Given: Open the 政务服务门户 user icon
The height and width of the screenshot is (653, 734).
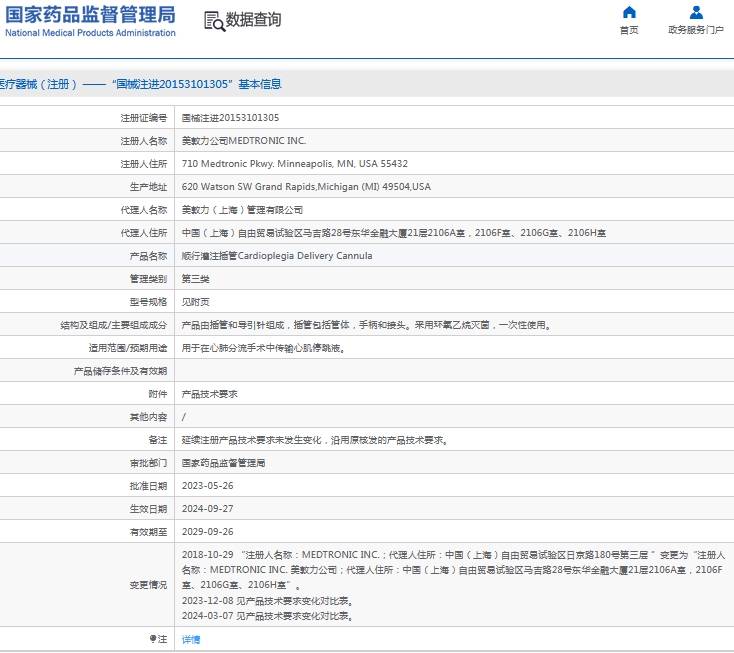Looking at the screenshot, I should (x=696, y=12).
